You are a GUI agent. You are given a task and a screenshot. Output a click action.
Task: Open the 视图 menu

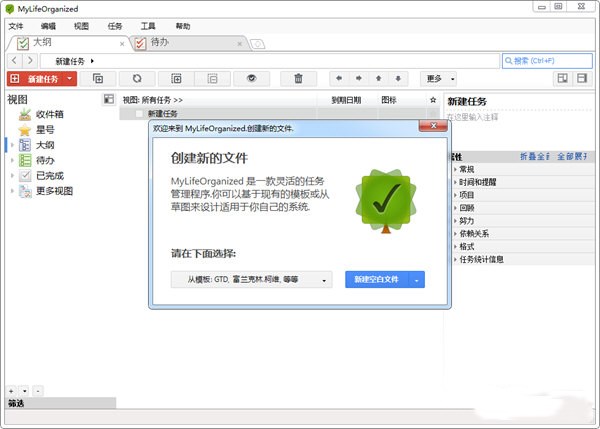81,26
